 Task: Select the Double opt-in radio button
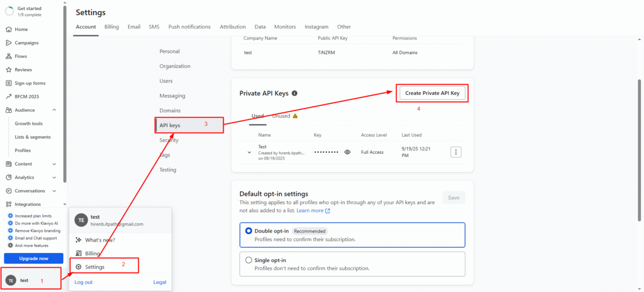click(x=248, y=231)
